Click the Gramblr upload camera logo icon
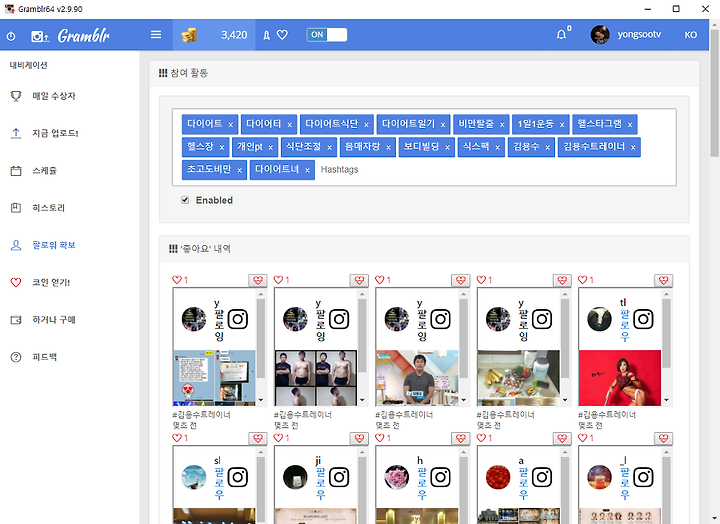Viewport: 720px width, 524px height. 40,36
